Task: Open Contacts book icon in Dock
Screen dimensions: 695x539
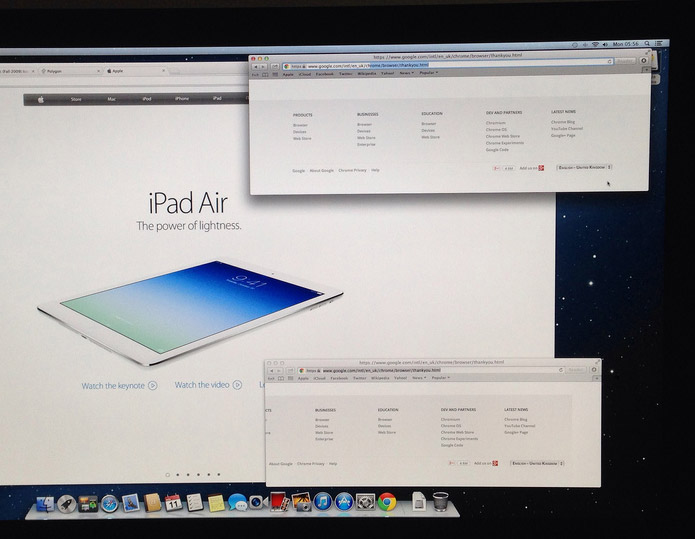Action: [152, 503]
